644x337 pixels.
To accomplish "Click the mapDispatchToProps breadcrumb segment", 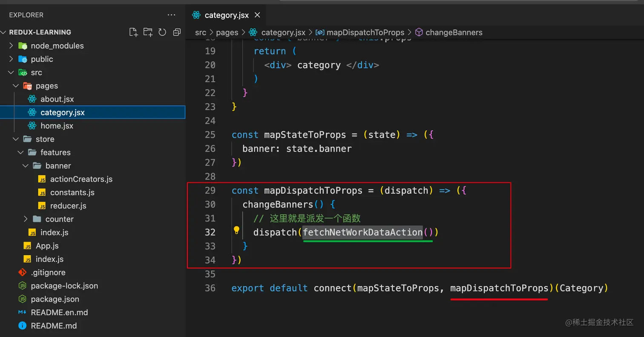I will [x=365, y=32].
